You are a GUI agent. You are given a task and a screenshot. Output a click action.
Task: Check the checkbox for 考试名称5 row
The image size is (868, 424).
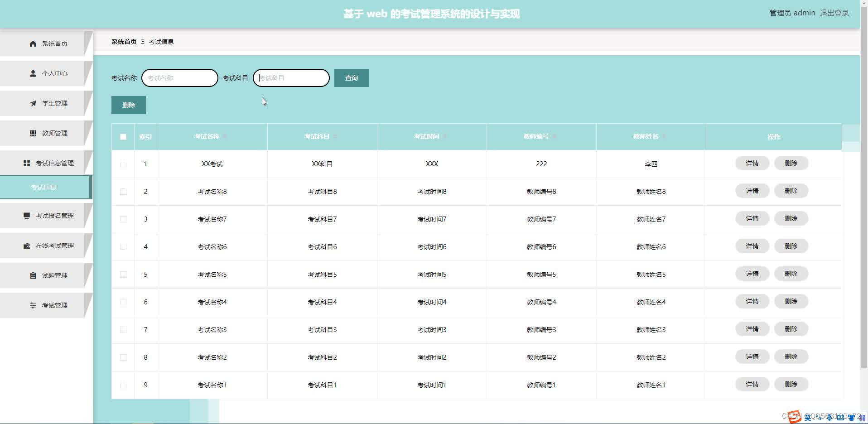tap(123, 274)
